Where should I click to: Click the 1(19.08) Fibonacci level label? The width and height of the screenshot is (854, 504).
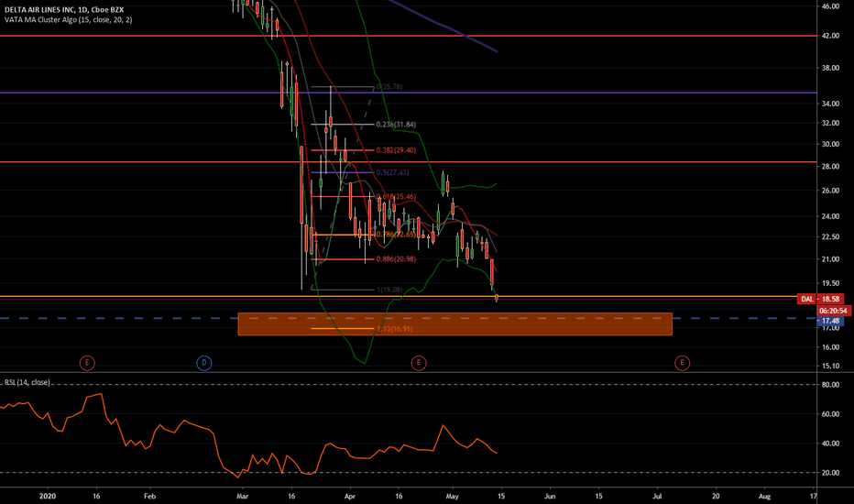389,290
